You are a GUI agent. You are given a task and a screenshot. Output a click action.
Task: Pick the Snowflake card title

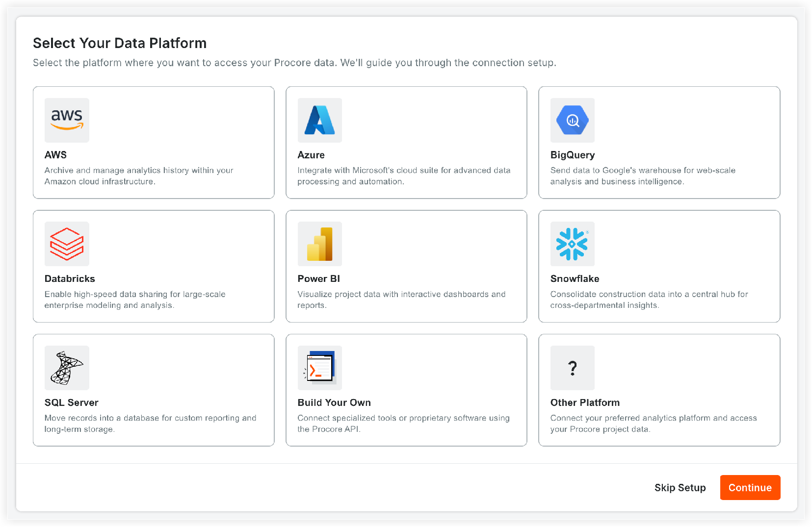pyautogui.click(x=575, y=278)
